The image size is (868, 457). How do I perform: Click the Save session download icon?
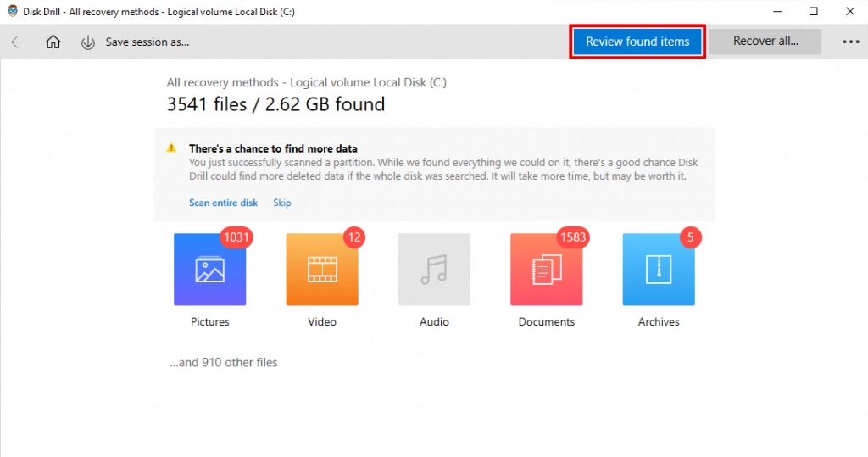(x=87, y=42)
